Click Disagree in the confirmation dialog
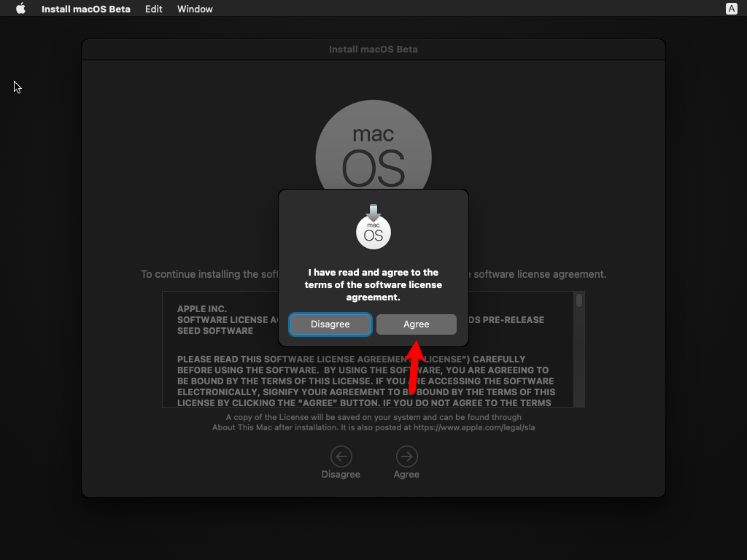This screenshot has height=560, width=747. [330, 324]
